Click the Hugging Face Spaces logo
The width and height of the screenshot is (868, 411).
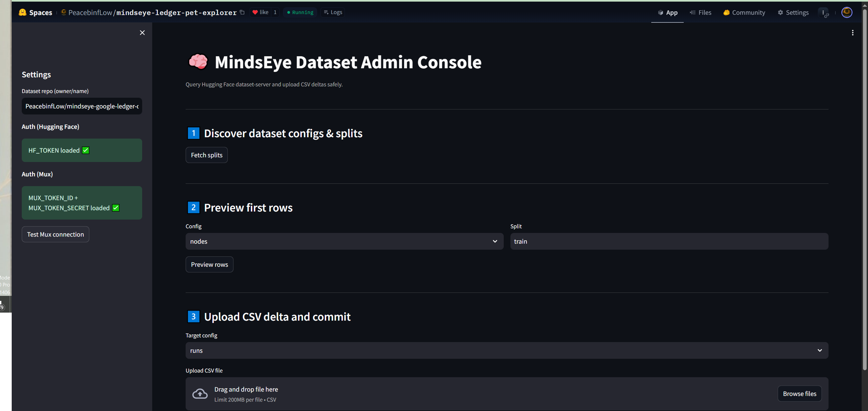pos(22,12)
